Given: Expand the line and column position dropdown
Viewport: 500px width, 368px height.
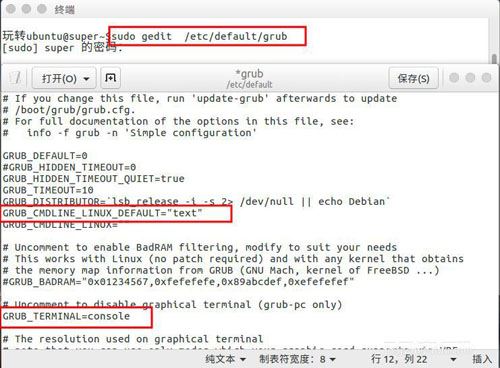Looking at the screenshot, I should coord(453,359).
